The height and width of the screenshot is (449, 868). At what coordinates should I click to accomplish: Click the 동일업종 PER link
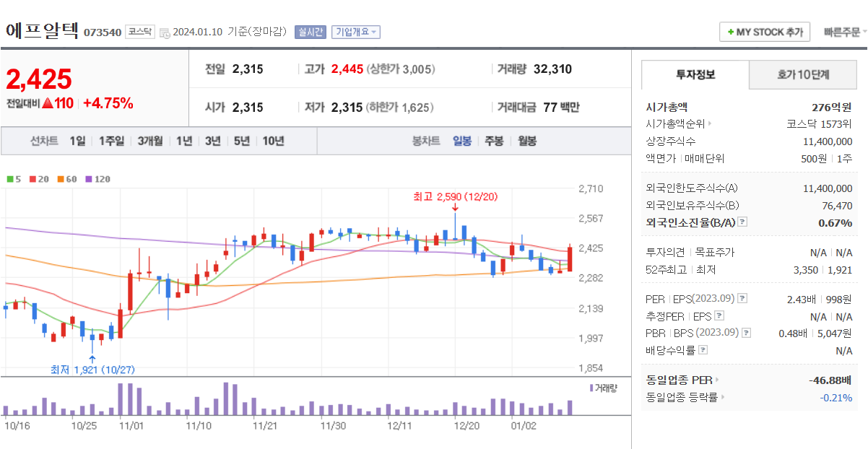(679, 380)
